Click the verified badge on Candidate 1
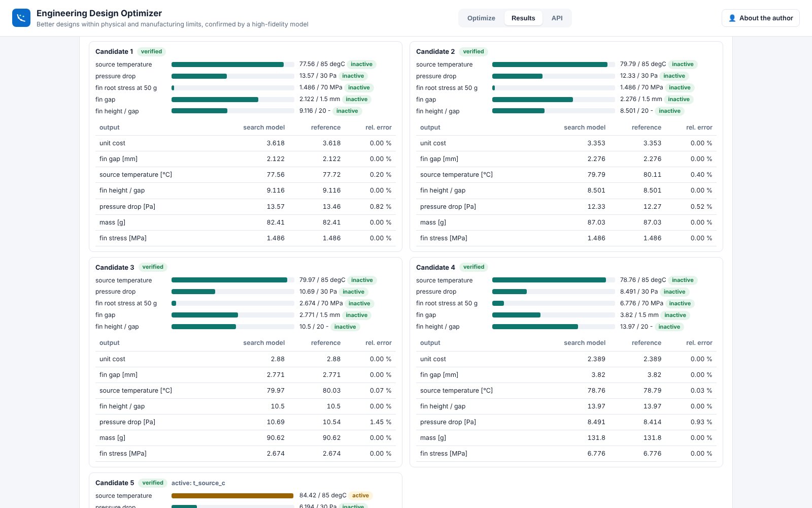Image resolution: width=812 pixels, height=508 pixels. [x=152, y=51]
